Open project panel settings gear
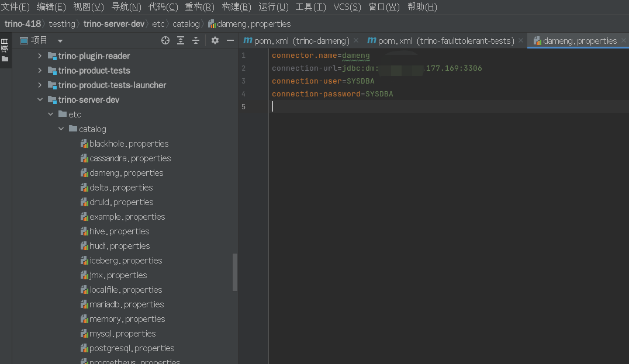629x364 pixels. click(215, 40)
